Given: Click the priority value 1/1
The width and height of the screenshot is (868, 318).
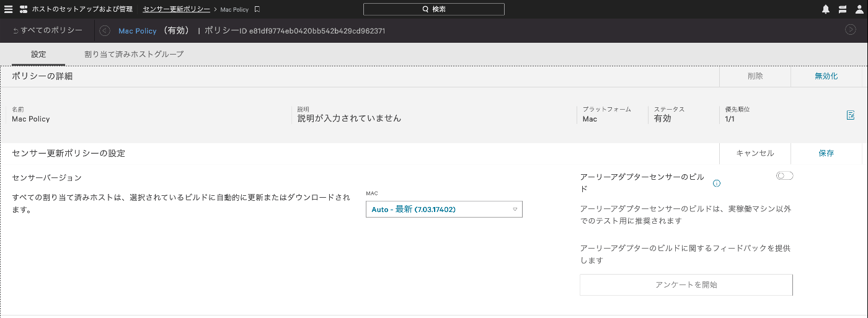Looking at the screenshot, I should tap(730, 118).
